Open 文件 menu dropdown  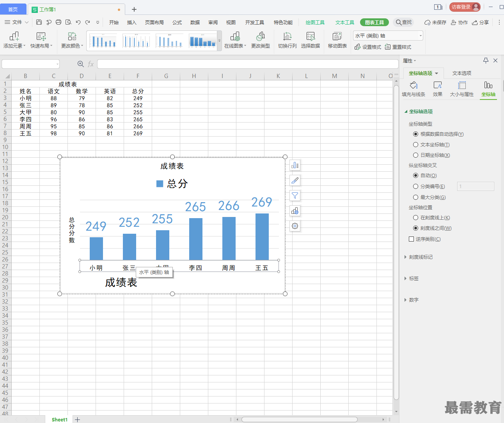(17, 22)
